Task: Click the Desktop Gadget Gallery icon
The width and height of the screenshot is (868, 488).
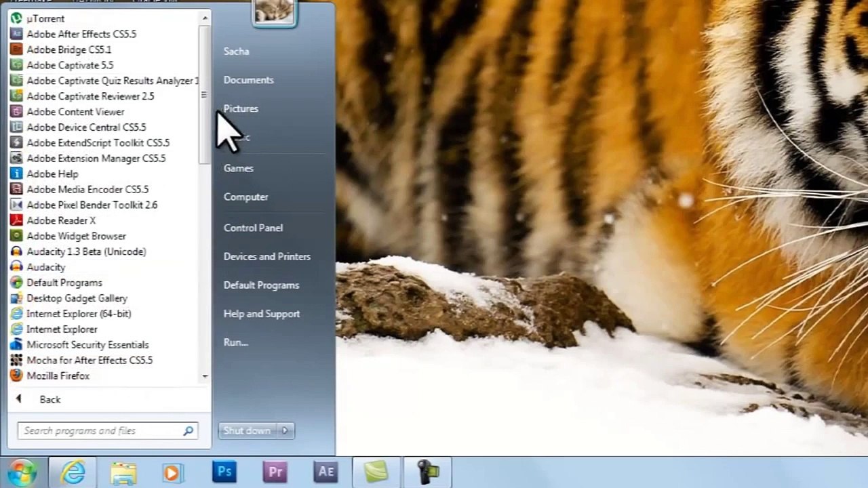Action: coord(16,298)
